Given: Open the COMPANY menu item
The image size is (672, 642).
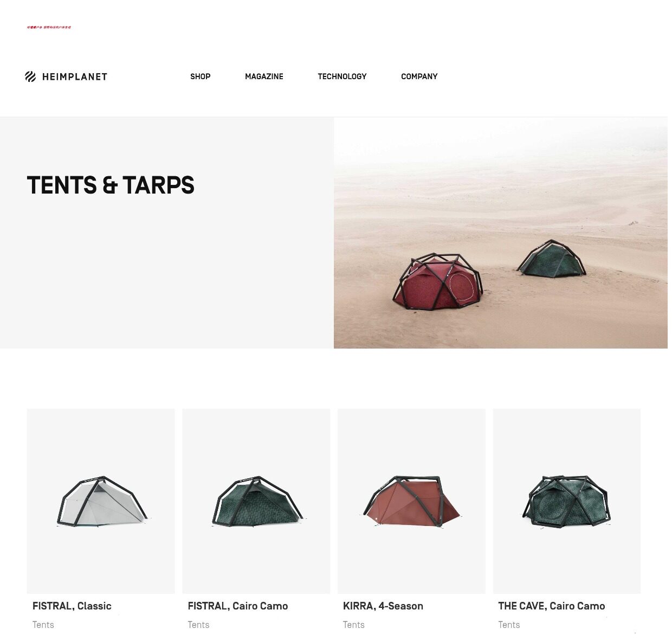Looking at the screenshot, I should tap(419, 76).
